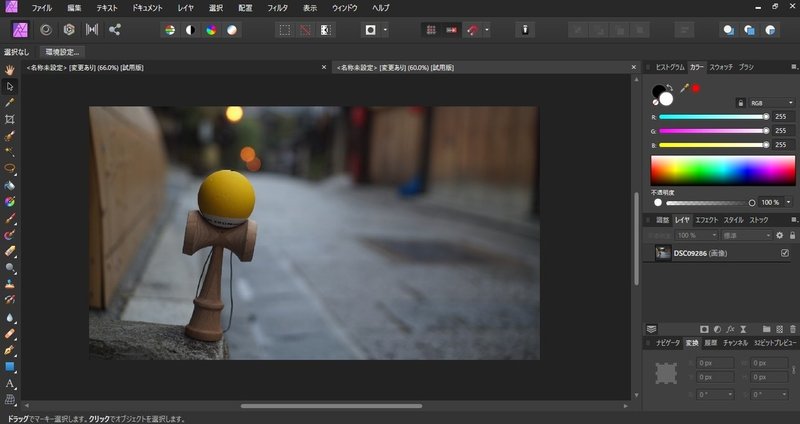The height and width of the screenshot is (424, 800).
Task: Toggle visibility checkbox for DSC09286 layer
Action: tap(784, 254)
